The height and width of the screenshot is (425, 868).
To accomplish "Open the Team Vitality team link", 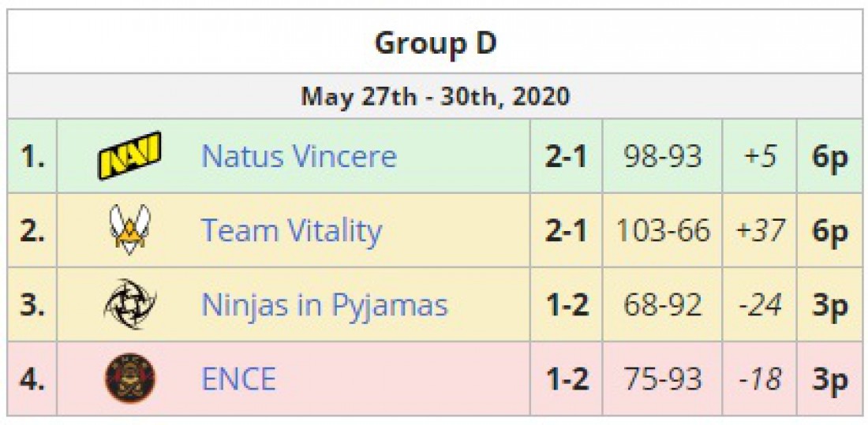I will coord(291,230).
